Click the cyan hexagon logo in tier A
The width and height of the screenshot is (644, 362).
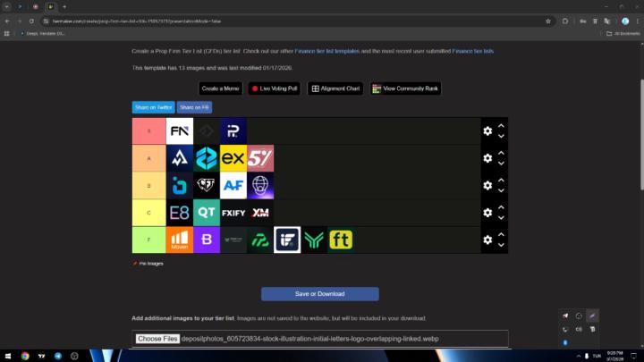(207, 158)
